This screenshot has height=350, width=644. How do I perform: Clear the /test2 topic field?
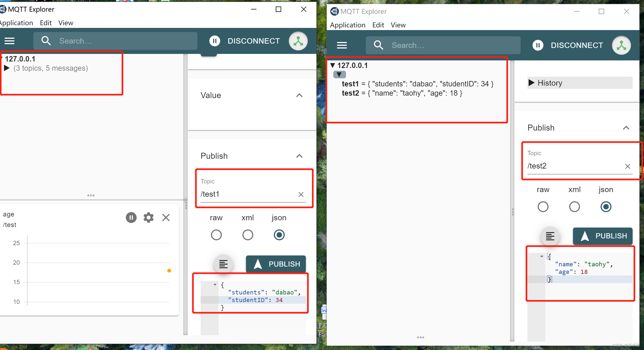(x=628, y=166)
